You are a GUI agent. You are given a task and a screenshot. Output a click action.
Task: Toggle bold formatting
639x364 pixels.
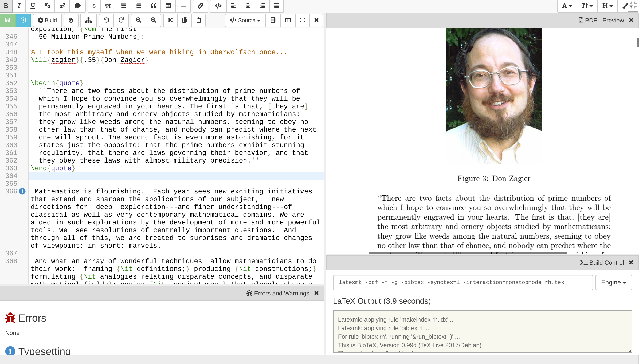tap(6, 6)
